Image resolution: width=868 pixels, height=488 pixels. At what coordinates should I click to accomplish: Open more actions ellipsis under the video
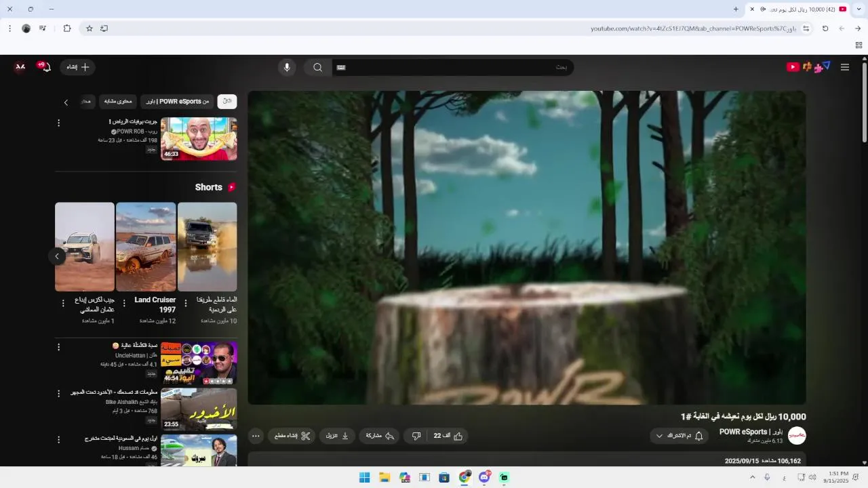[256, 436]
